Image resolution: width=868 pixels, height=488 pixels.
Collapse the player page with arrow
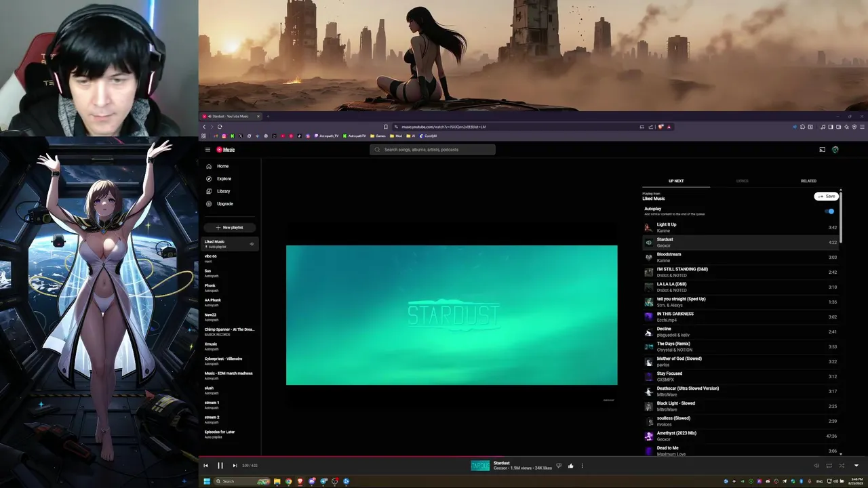(x=856, y=466)
